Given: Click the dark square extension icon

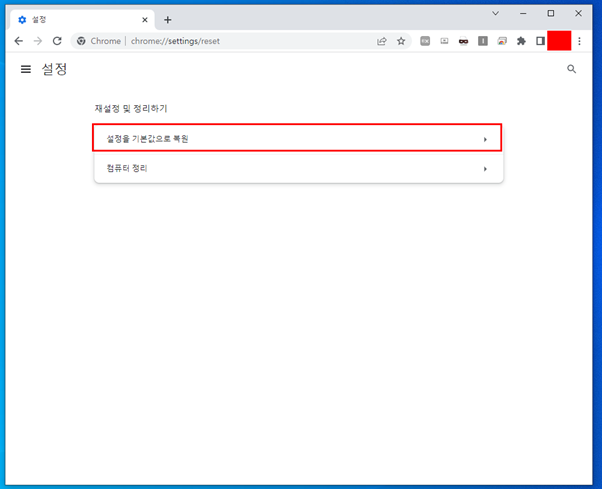Looking at the screenshot, I should [483, 41].
